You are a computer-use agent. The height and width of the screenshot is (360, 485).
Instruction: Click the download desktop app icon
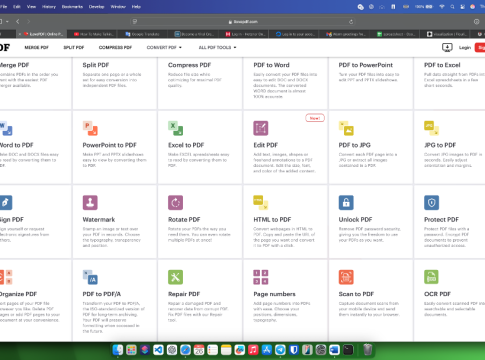coord(447,47)
